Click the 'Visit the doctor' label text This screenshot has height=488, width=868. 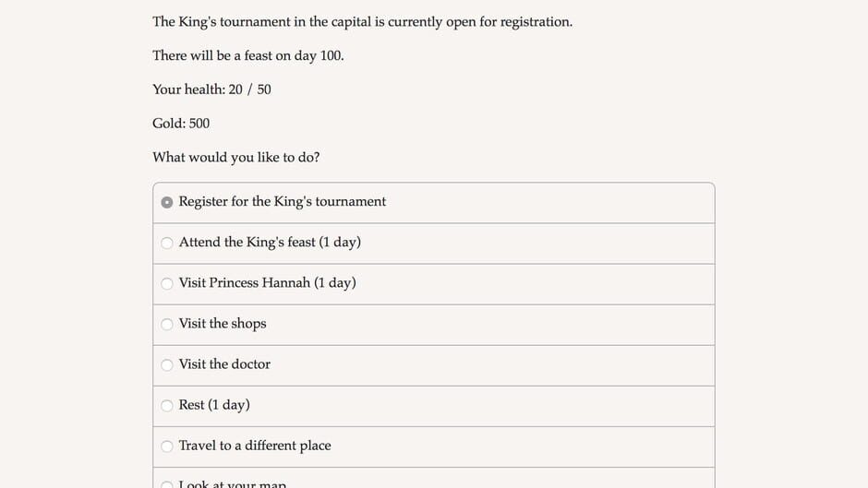click(x=224, y=363)
